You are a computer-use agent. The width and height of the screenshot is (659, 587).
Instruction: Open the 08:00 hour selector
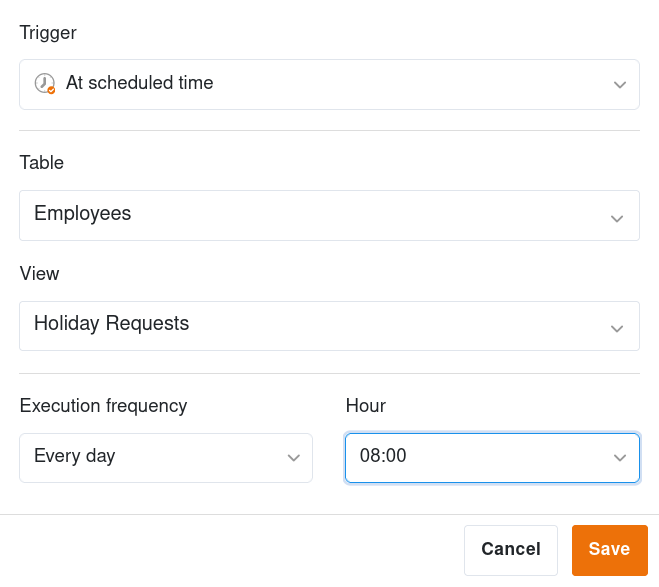[383, 456]
